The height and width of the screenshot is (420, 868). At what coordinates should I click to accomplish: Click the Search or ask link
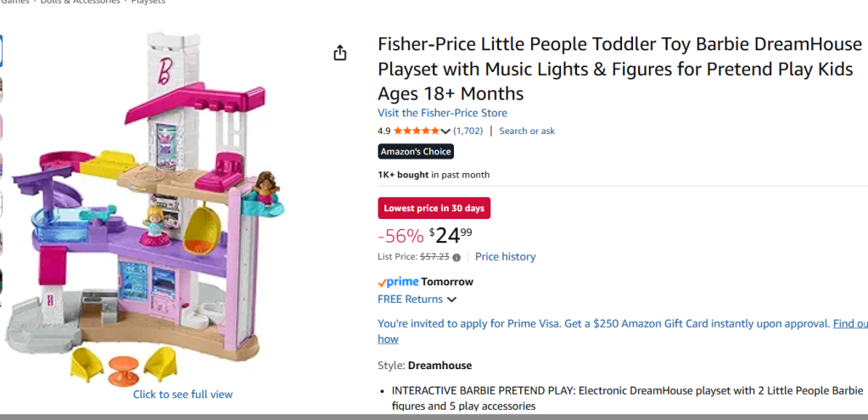pyautogui.click(x=527, y=132)
